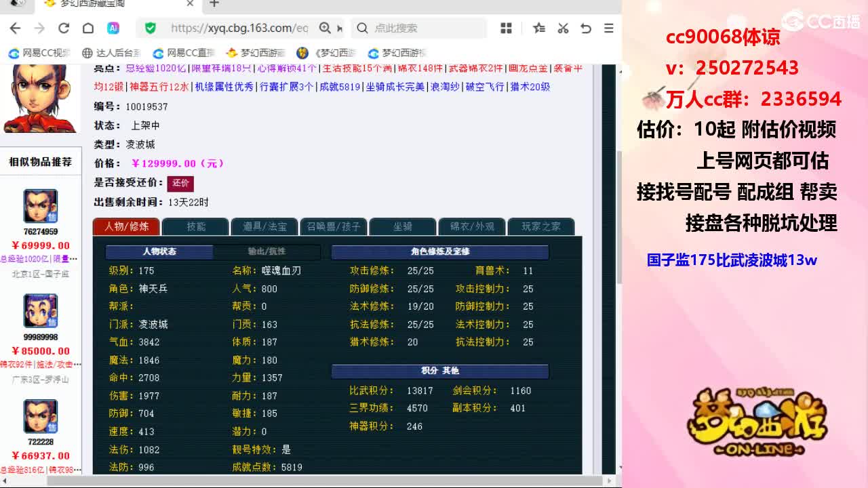The image size is (868, 488).
Task: Open the browser home page icon
Action: (x=88, y=28)
